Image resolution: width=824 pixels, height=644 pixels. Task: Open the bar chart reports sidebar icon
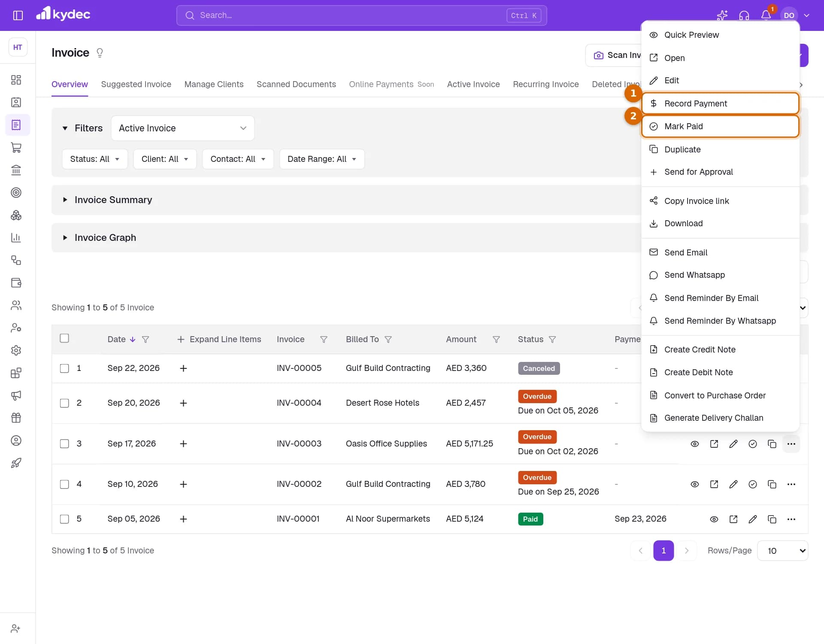[16, 237]
